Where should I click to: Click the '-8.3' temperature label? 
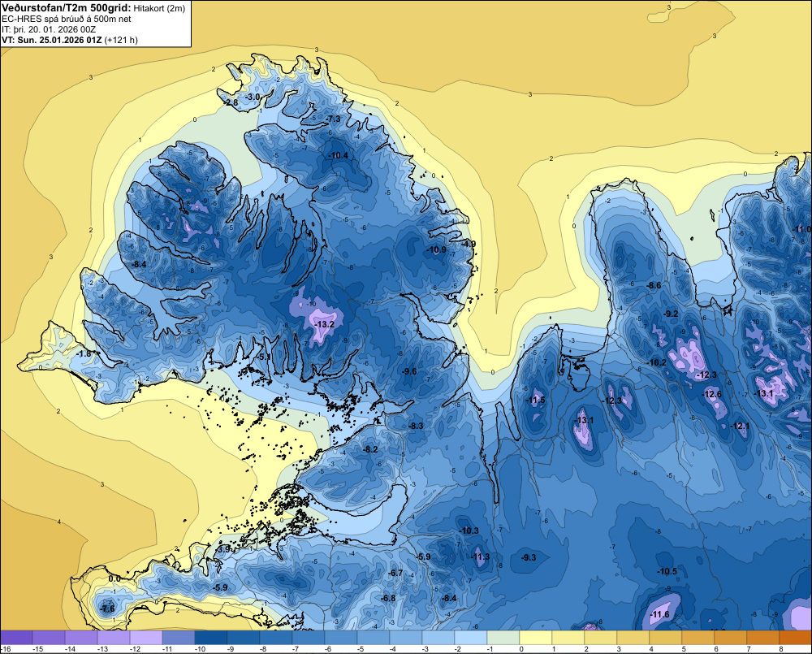(416, 426)
